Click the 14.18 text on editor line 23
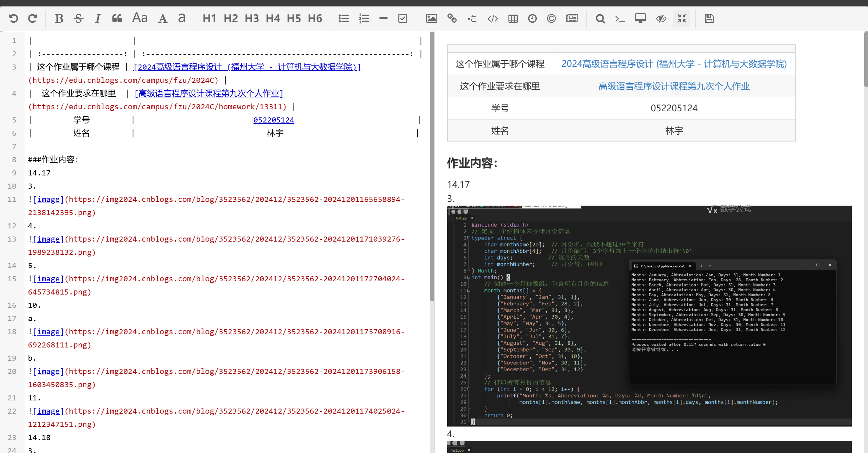This screenshot has width=868, height=453. pyautogui.click(x=39, y=437)
